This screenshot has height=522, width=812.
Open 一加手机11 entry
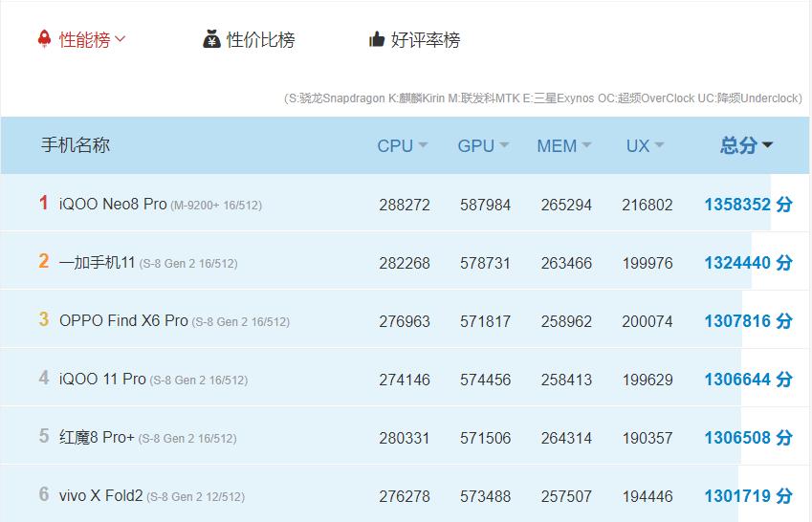click(97, 262)
